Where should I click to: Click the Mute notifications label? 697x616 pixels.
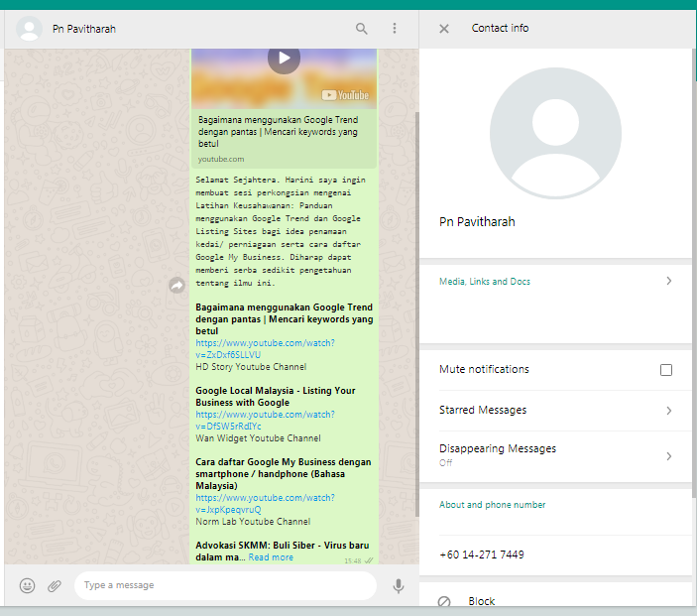tap(484, 369)
